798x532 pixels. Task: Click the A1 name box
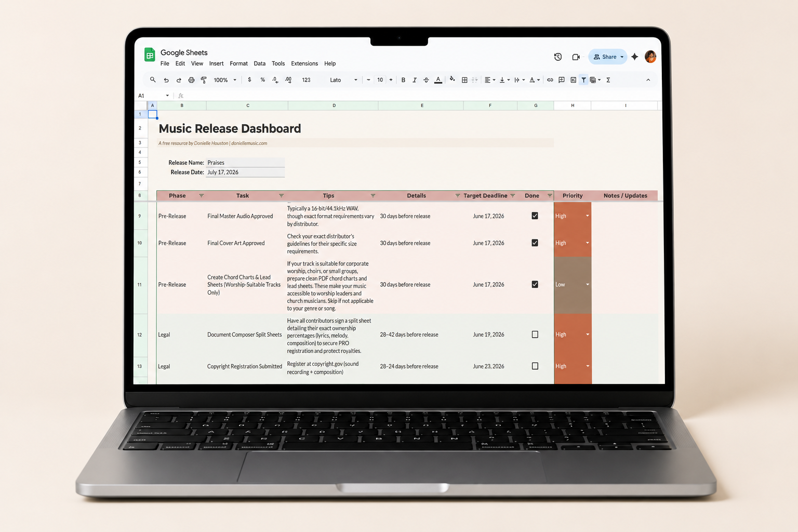pos(153,96)
